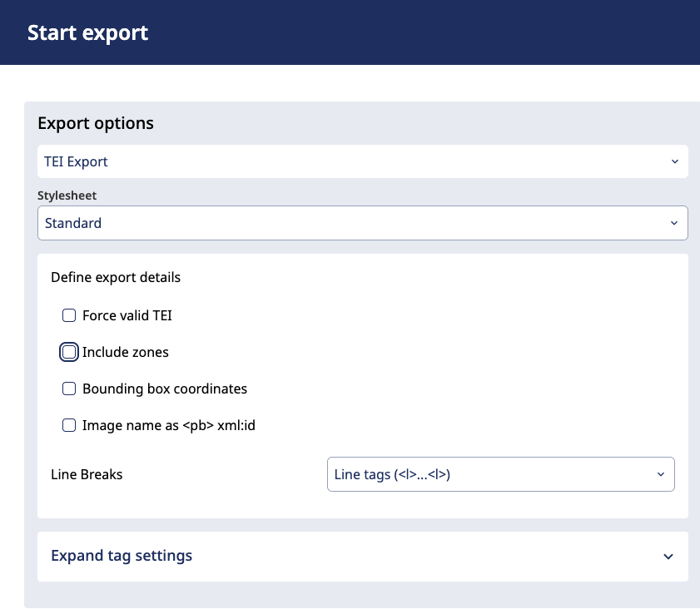Click the Export options heading
This screenshot has width=700, height=609.
pos(95,122)
